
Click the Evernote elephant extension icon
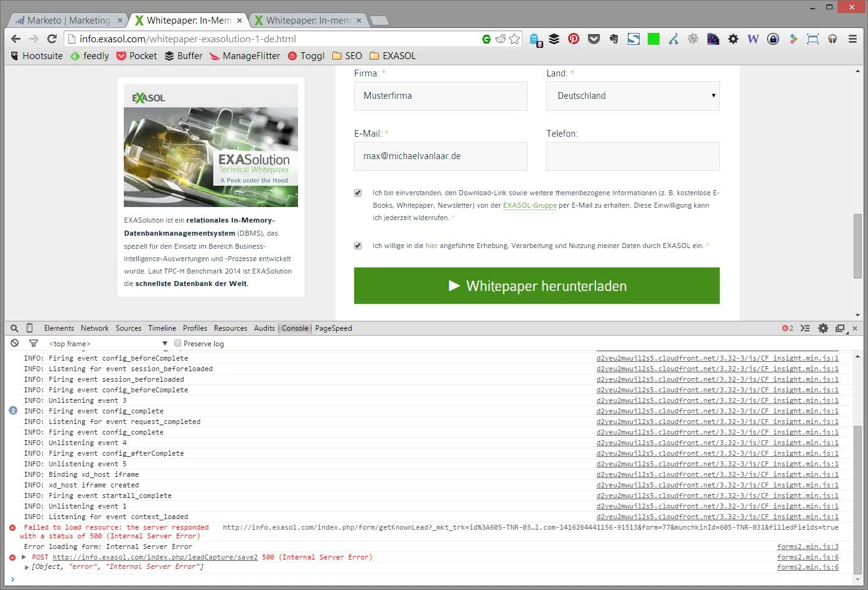614,39
